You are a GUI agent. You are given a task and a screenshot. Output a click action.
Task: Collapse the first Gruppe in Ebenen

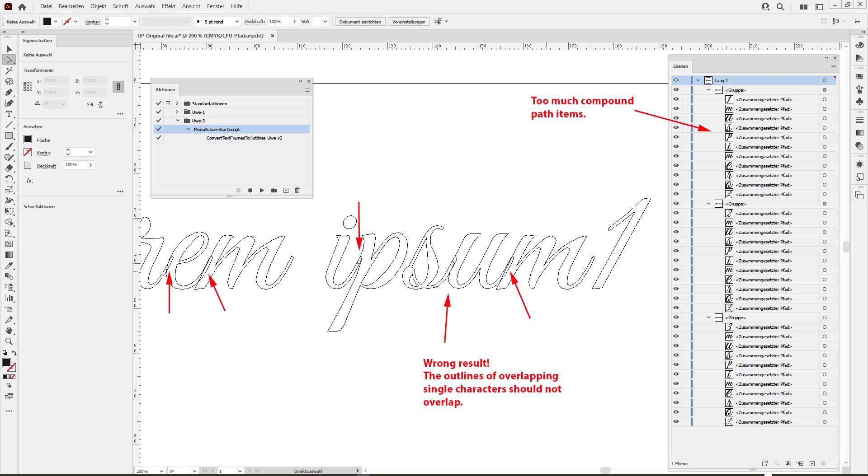[x=708, y=90]
